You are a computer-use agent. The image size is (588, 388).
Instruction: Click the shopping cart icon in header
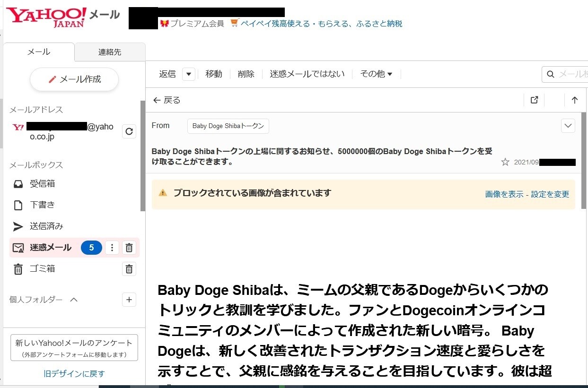tap(235, 23)
